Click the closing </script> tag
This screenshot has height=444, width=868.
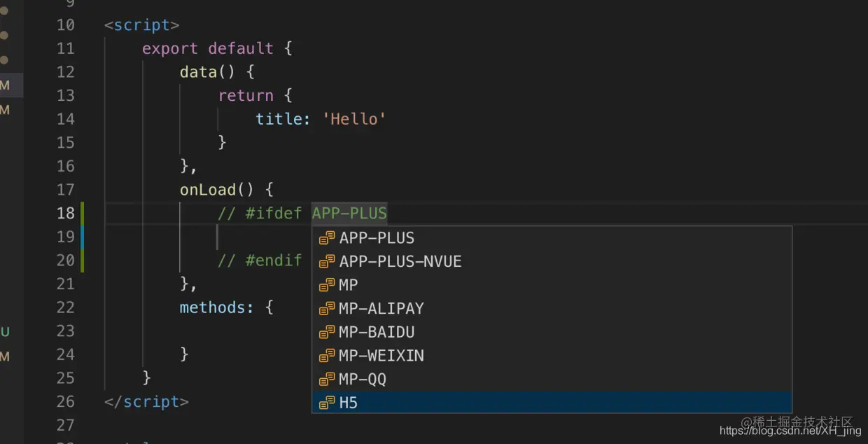pyautogui.click(x=146, y=402)
